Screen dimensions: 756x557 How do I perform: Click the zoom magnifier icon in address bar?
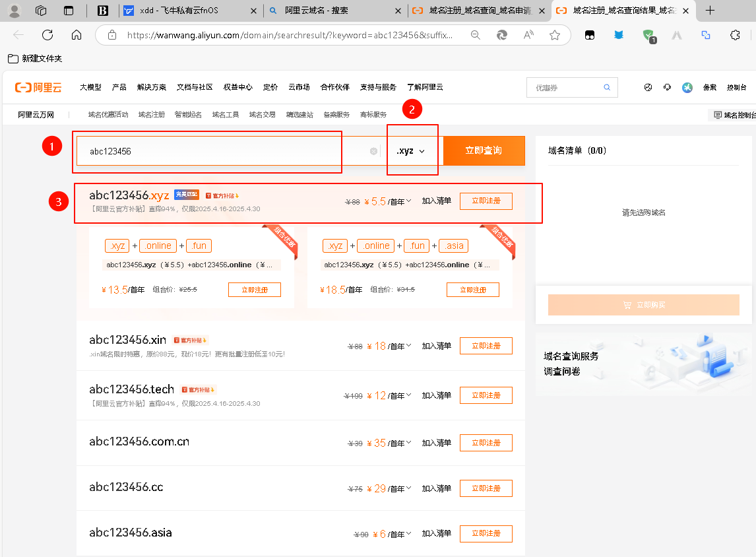[476, 35]
